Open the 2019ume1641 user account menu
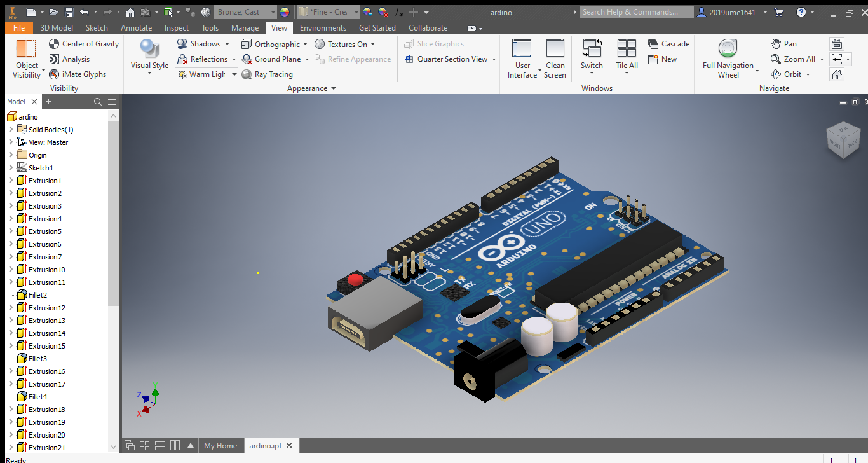The image size is (868, 463). [x=732, y=12]
